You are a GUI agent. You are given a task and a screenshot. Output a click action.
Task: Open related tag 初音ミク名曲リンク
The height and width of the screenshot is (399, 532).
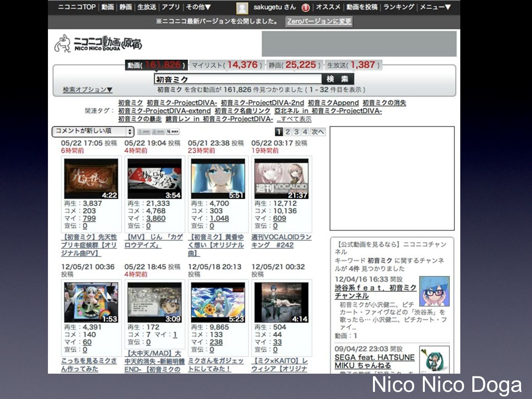tap(242, 111)
